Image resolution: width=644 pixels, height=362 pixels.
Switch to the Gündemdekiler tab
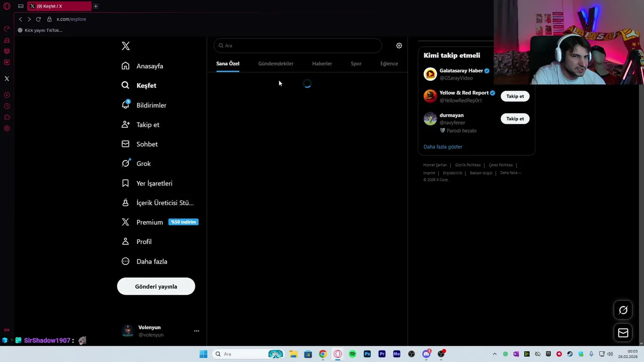[276, 64]
